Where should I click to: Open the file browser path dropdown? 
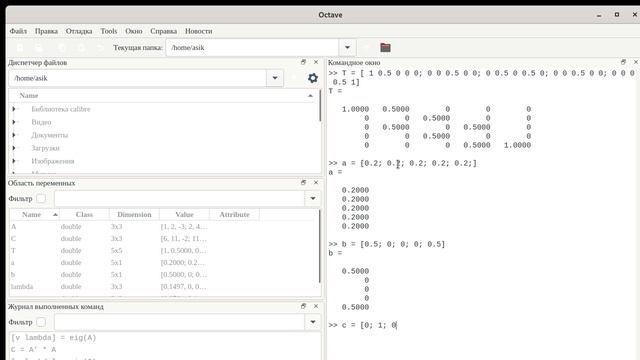[x=275, y=78]
